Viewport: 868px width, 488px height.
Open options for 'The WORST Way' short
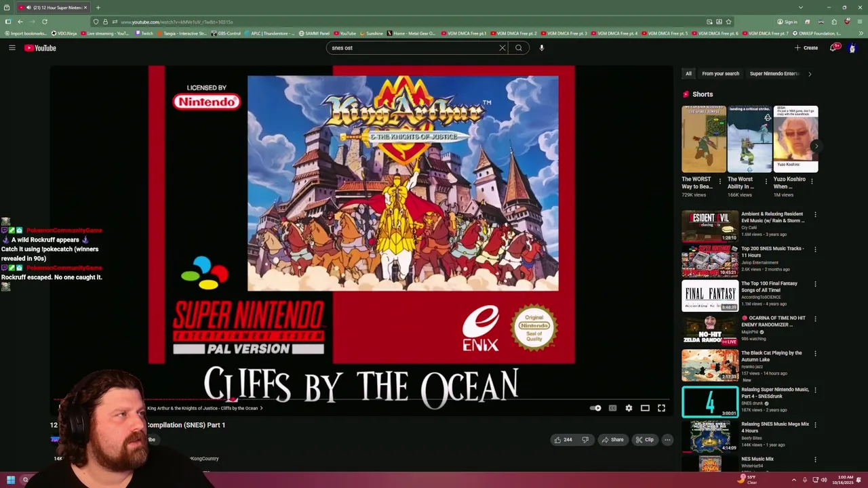pos(720,181)
